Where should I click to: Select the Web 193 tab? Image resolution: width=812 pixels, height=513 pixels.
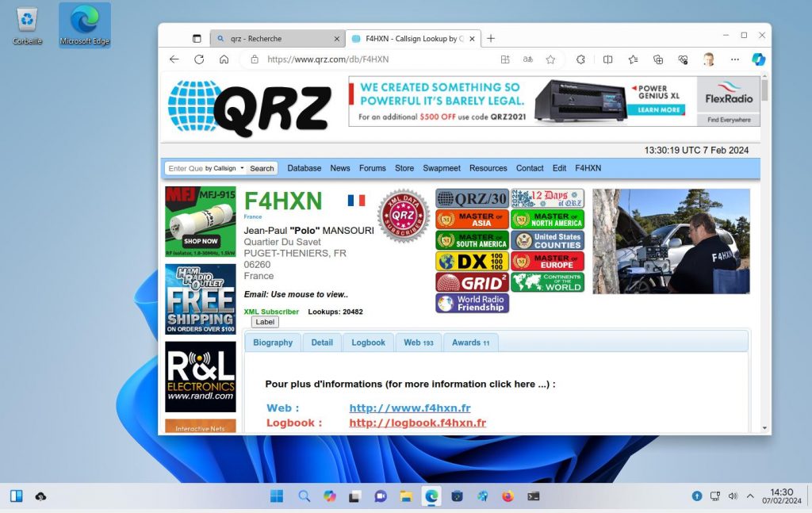point(419,343)
